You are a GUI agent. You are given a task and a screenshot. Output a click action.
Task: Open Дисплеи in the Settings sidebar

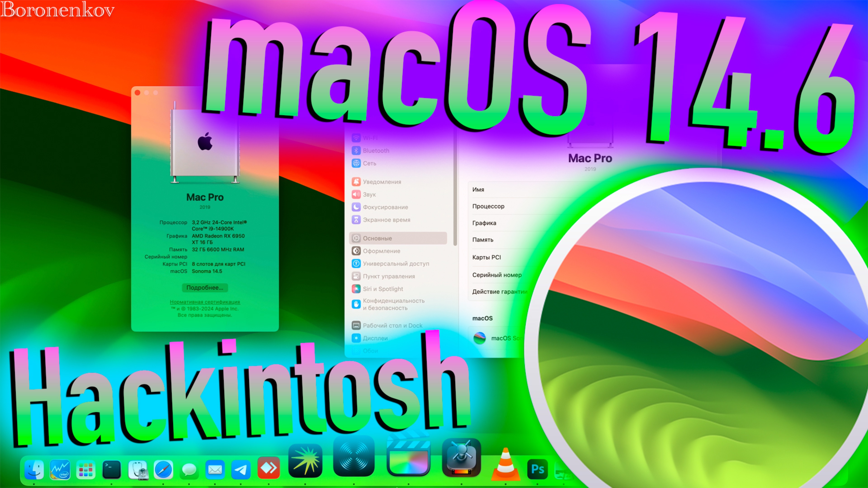pyautogui.click(x=398, y=338)
